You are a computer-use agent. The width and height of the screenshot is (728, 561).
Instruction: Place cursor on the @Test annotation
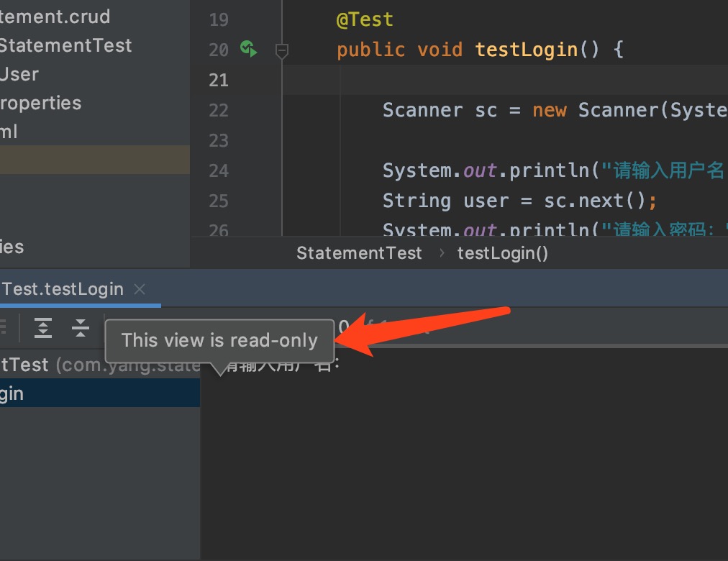pos(365,19)
